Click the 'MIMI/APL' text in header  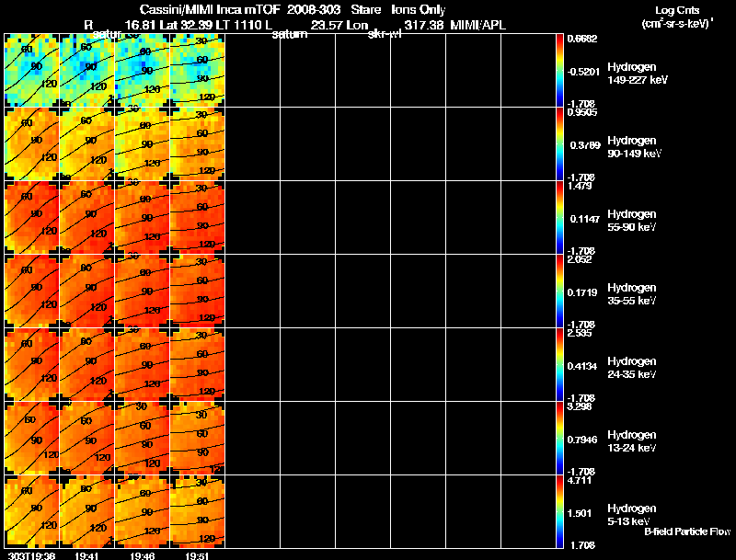coord(477,26)
